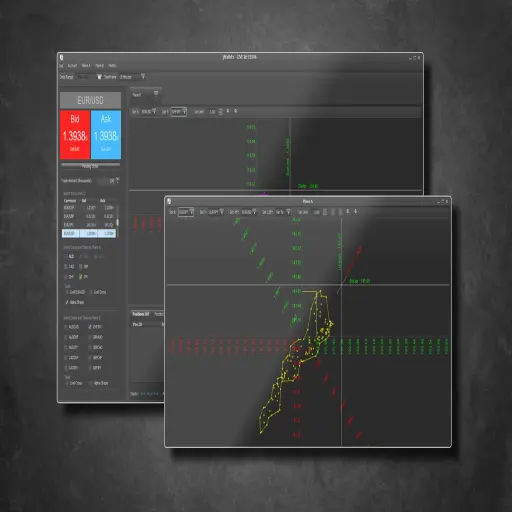Viewport: 512px width, 512px height.
Task: Open the second dropdown in Plane A window toolbar
Action: click(216, 212)
